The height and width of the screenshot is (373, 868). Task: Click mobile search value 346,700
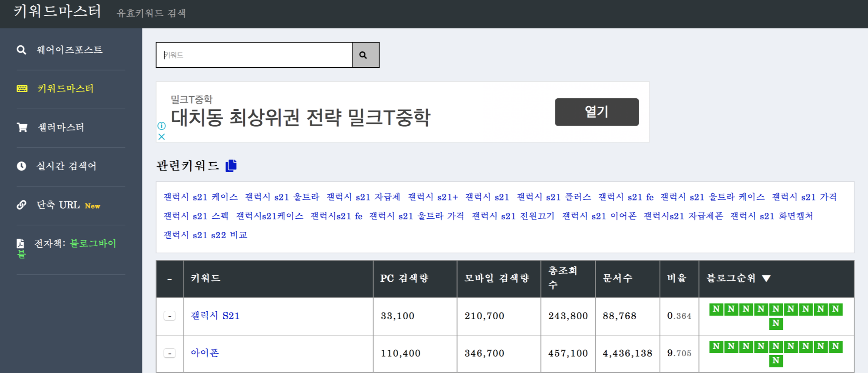(485, 353)
